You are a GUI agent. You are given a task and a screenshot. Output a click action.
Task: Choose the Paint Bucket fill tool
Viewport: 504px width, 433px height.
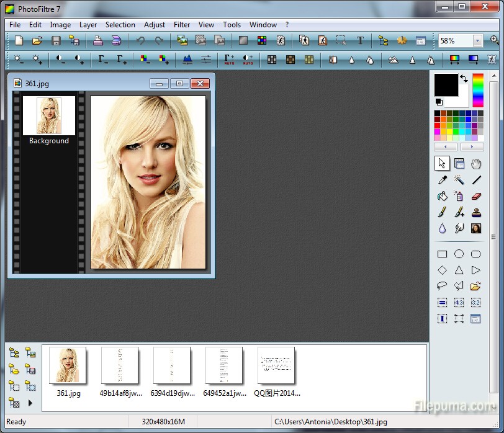tap(442, 196)
